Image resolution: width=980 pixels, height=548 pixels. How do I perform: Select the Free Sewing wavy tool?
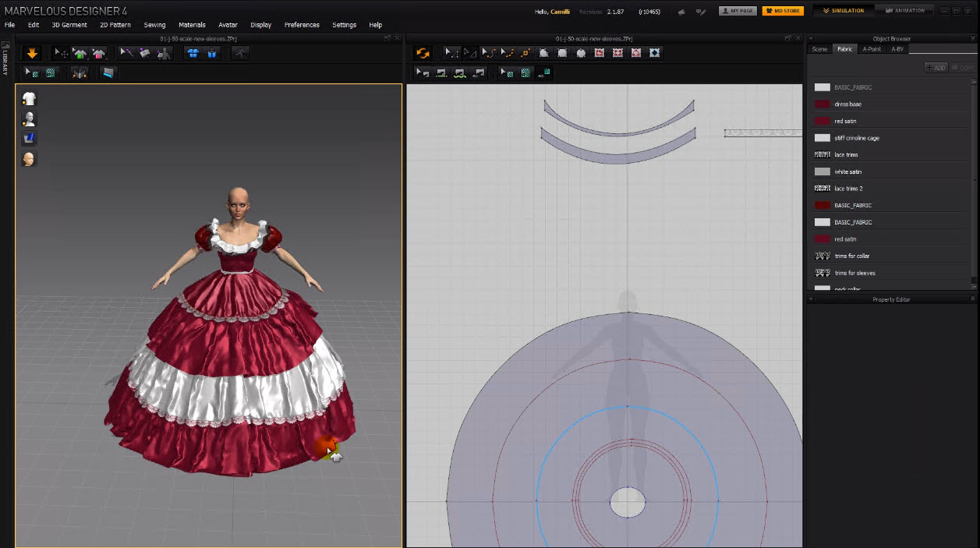460,72
